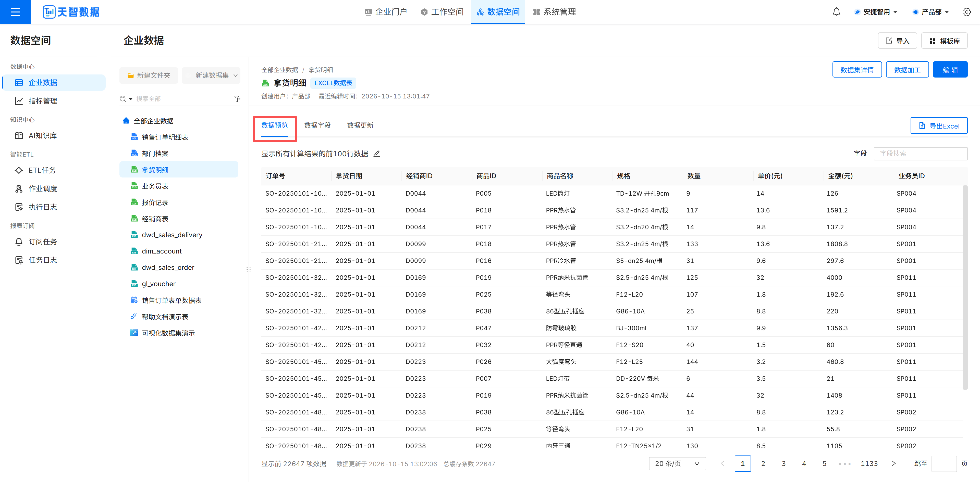Open settings gear in header

[x=966, y=12]
